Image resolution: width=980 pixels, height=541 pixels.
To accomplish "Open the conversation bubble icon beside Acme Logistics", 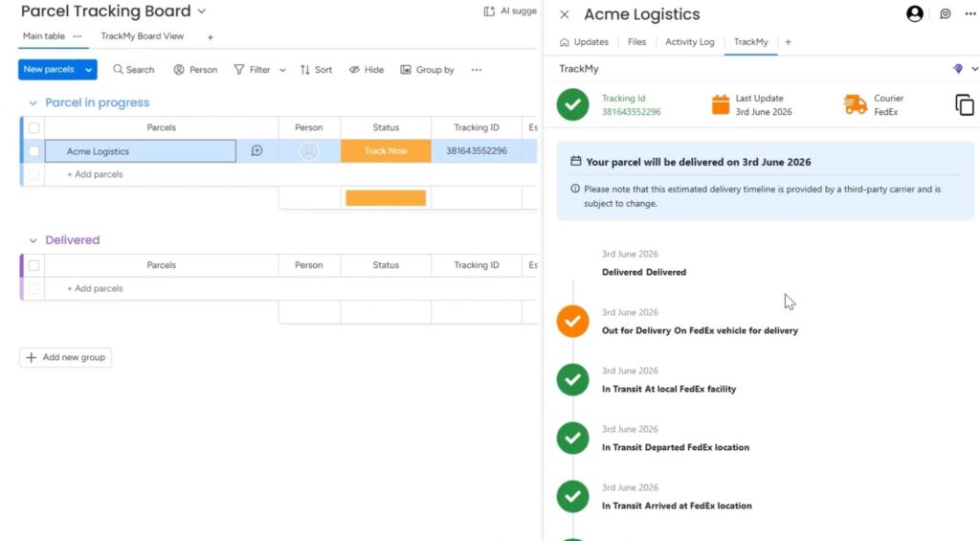I will click(x=945, y=13).
